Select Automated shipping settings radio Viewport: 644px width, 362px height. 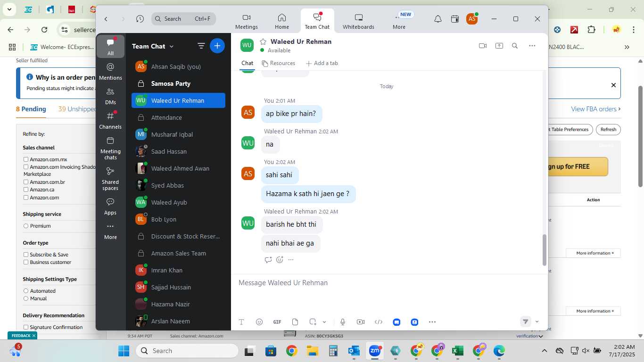tap(26, 291)
